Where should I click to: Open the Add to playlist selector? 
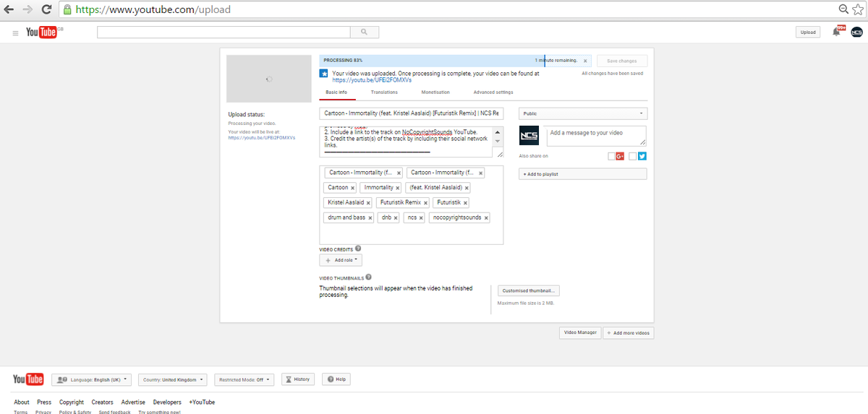click(583, 174)
